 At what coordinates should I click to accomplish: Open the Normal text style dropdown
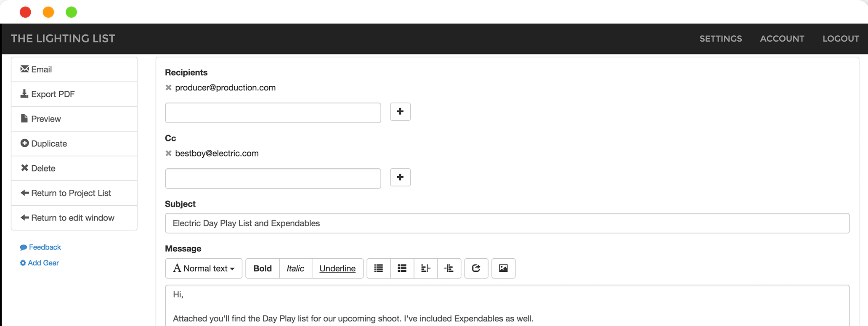[204, 268]
